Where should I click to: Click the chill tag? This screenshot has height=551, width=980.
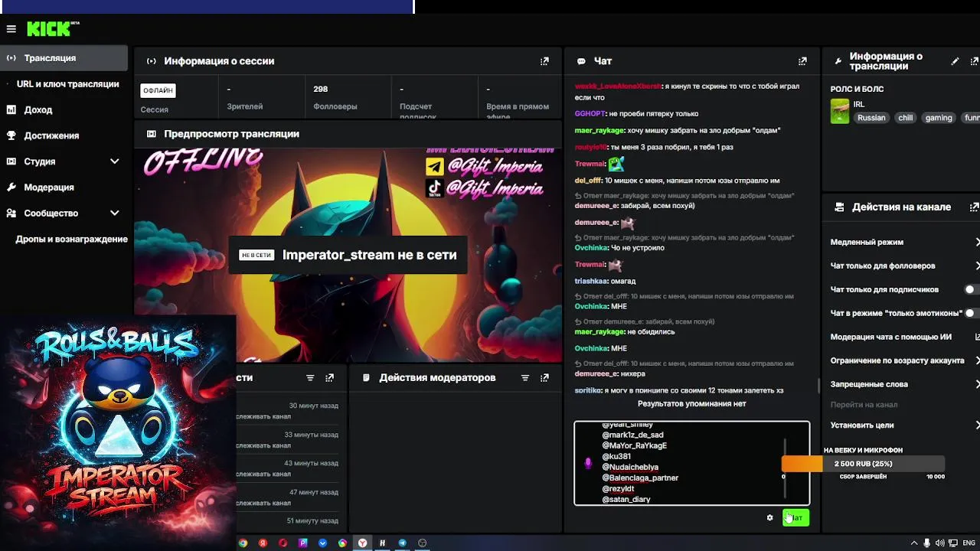(x=906, y=118)
